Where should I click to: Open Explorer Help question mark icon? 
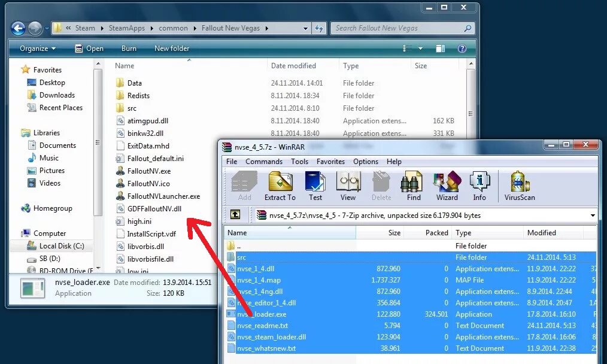coord(462,48)
